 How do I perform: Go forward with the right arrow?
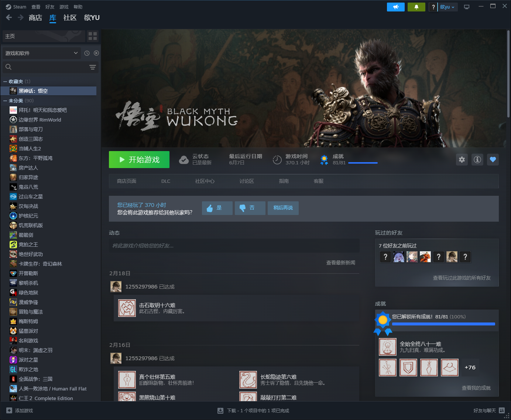pos(21,17)
